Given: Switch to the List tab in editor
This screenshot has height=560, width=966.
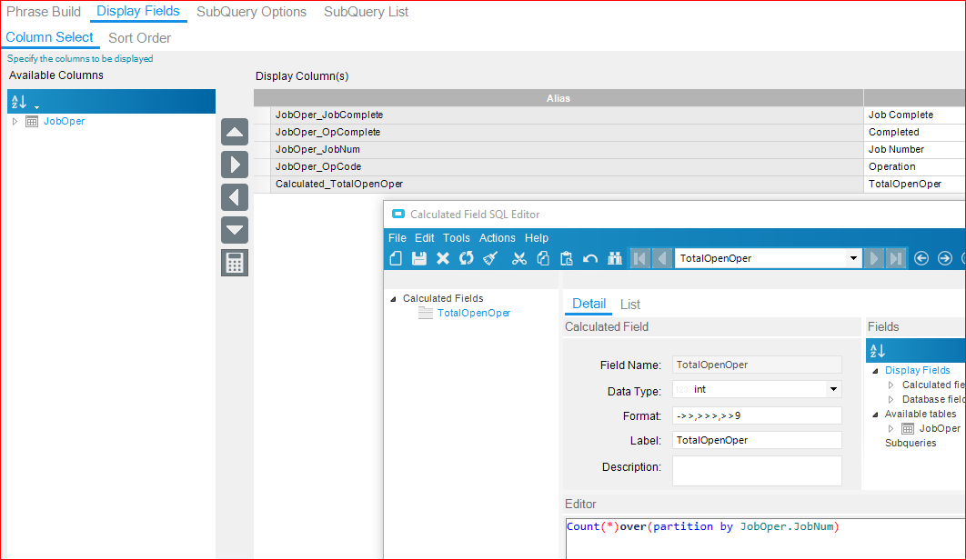Looking at the screenshot, I should coord(630,305).
